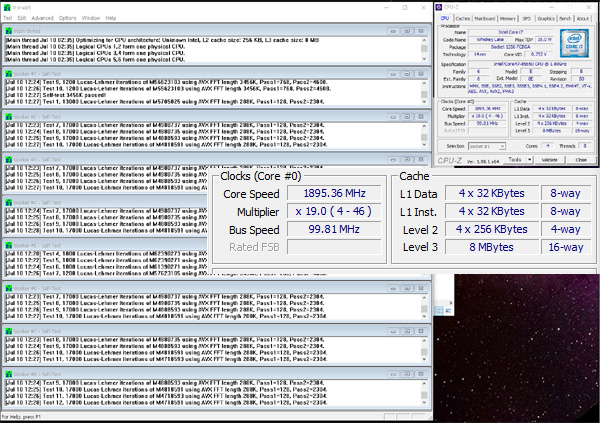This screenshot has width=600, height=423.
Task: Click the Threads value field in CPU-Z
Action: 585,146
